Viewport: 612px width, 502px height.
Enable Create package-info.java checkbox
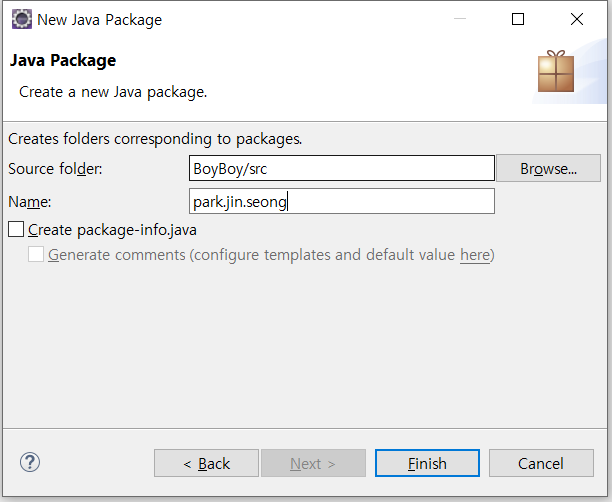(x=16, y=230)
